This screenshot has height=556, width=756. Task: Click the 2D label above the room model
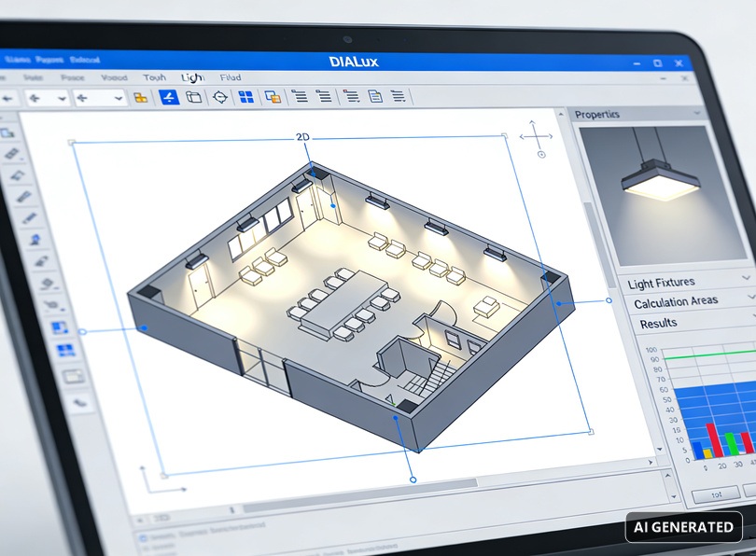tap(302, 137)
